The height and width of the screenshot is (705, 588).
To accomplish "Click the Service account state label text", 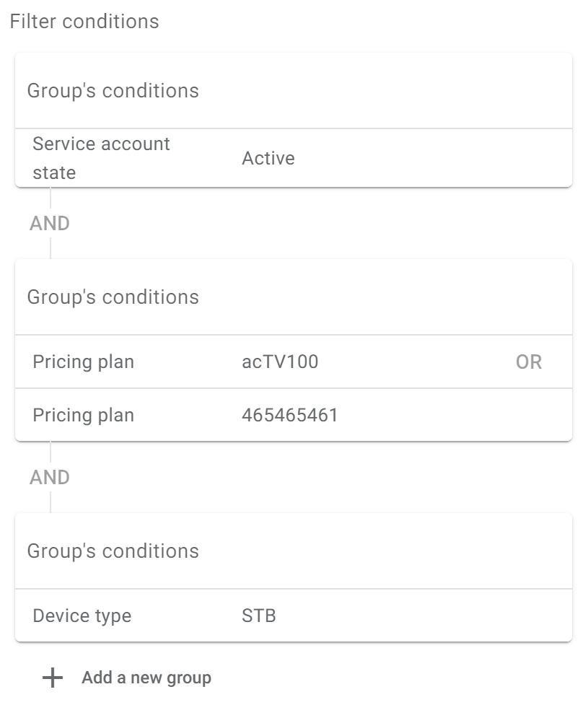I will 101,158.
